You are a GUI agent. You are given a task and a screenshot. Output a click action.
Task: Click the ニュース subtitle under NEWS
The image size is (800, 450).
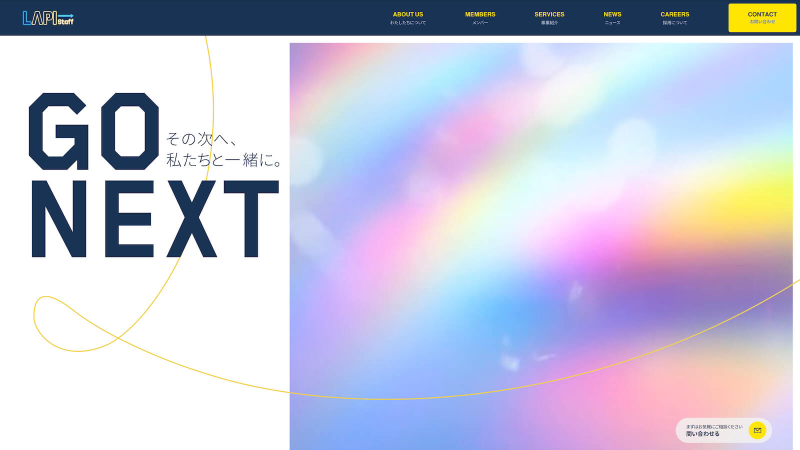(x=612, y=23)
